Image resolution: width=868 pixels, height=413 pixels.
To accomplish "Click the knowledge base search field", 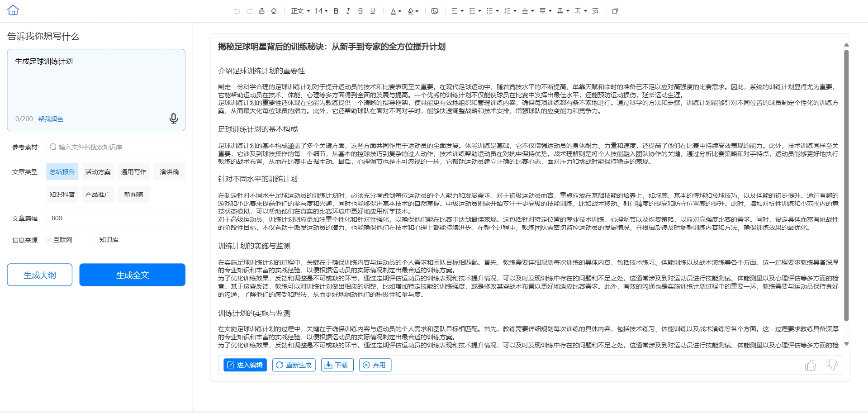I will click(115, 147).
